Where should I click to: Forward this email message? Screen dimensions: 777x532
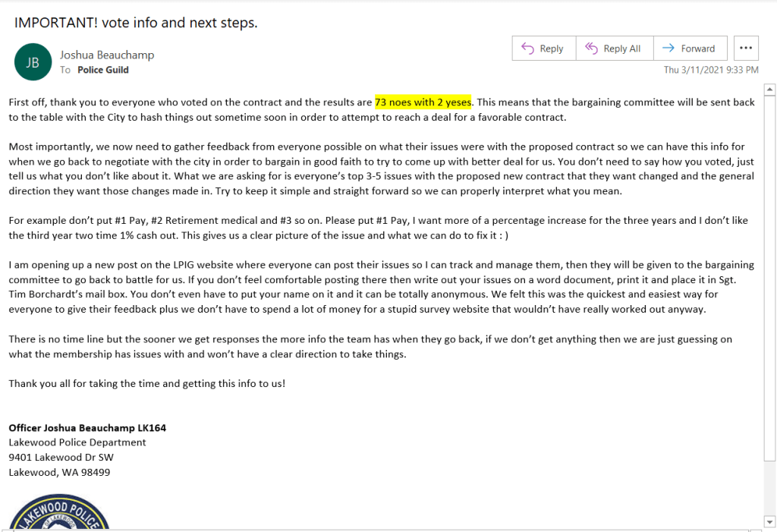[x=689, y=49]
